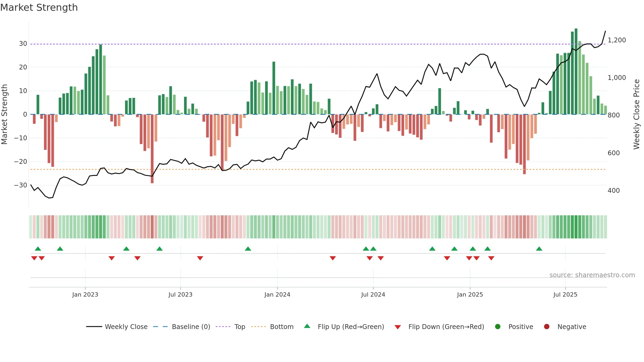Click the Jul 2025 axis label
The width and height of the screenshot is (644, 362).
(565, 294)
